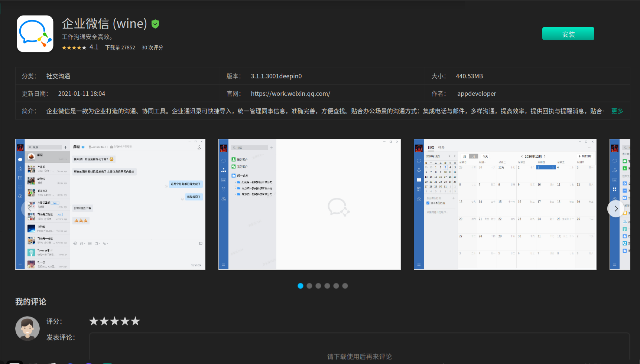
Task: Rate the app two stars in 评分
Action: coord(104,321)
